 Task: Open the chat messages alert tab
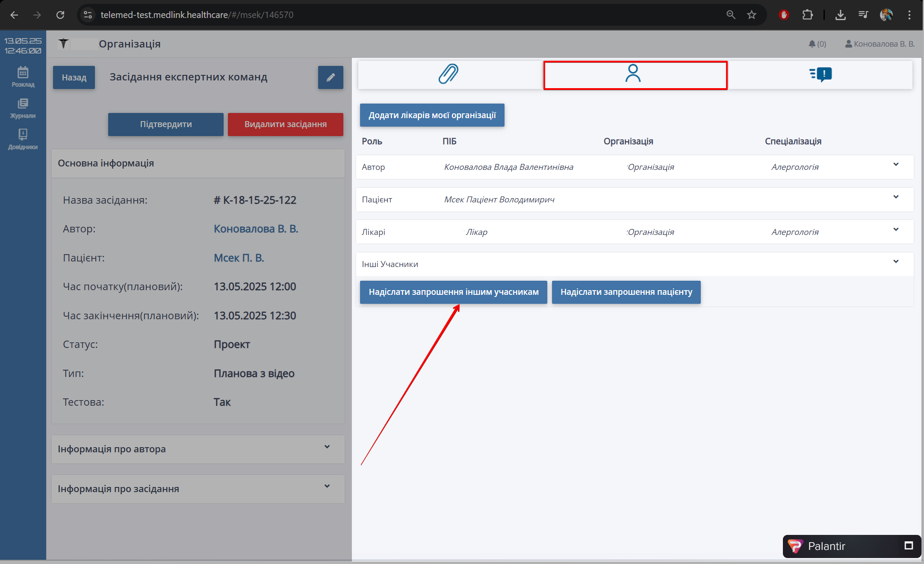click(x=820, y=74)
